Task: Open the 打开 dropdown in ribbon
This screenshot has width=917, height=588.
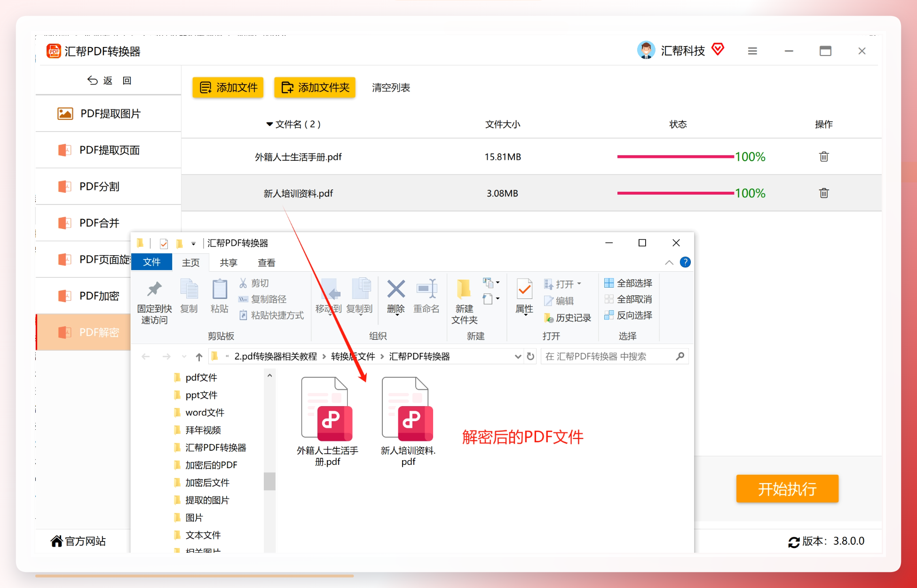Action: point(563,284)
